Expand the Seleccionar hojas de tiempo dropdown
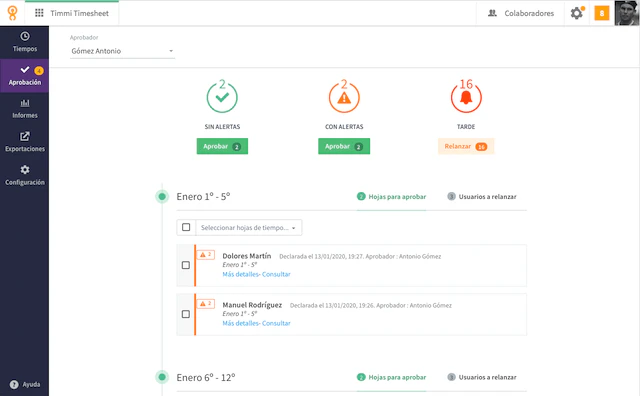640x396 pixels. (x=249, y=228)
